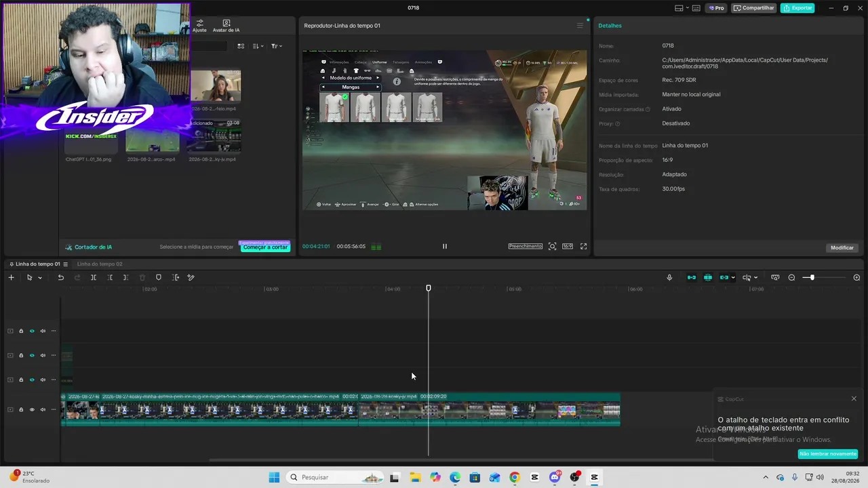Lock the top timeline track
This screenshot has height=488, width=868.
[21, 331]
